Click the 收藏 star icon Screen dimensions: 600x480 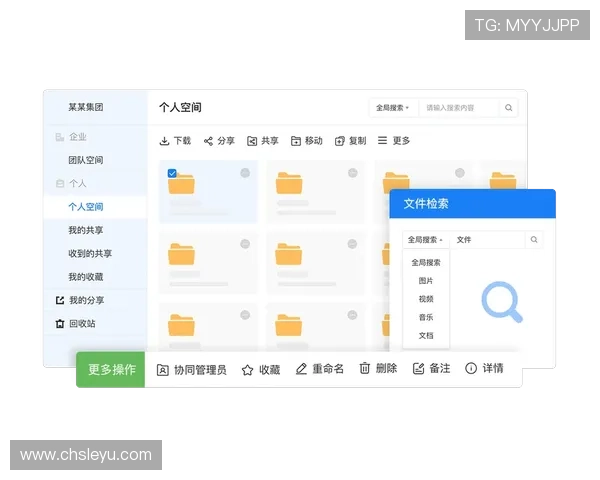tap(248, 370)
